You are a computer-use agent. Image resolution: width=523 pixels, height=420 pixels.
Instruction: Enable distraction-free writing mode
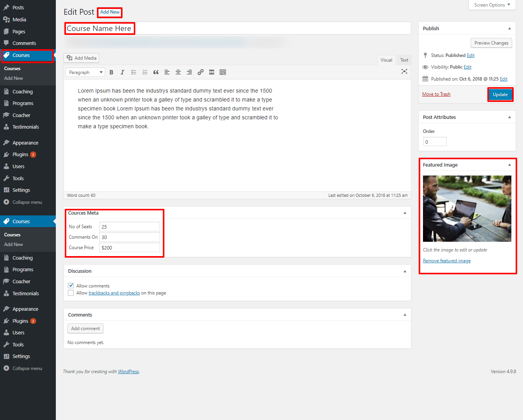coord(404,71)
